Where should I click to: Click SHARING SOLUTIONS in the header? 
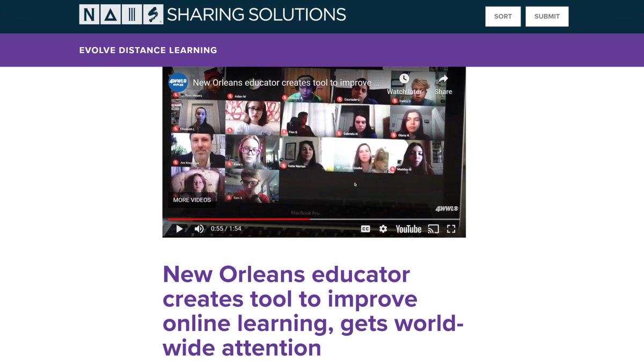point(257,14)
